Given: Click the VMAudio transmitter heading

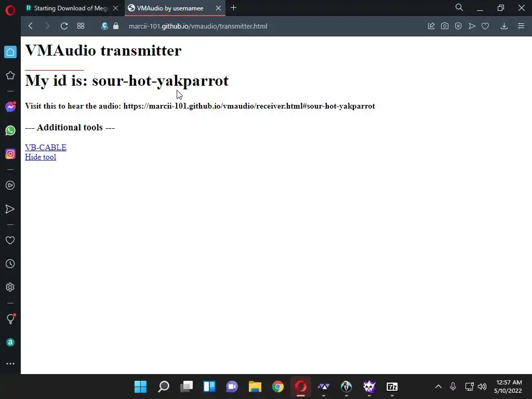Looking at the screenshot, I should click(x=103, y=50).
